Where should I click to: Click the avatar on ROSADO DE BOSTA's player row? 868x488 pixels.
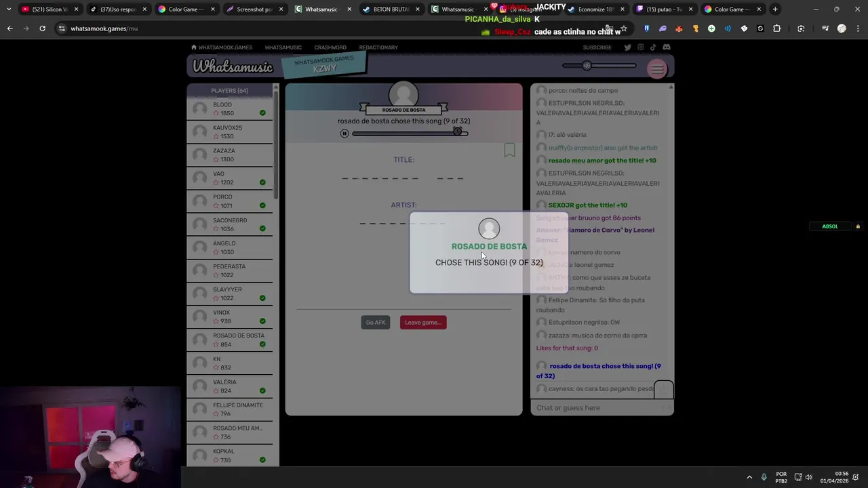pyautogui.click(x=200, y=340)
